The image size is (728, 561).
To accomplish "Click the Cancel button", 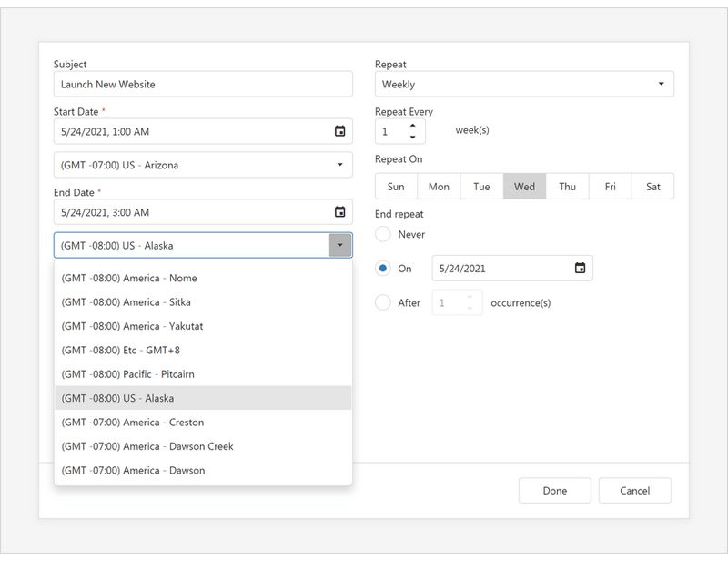I will tap(634, 490).
